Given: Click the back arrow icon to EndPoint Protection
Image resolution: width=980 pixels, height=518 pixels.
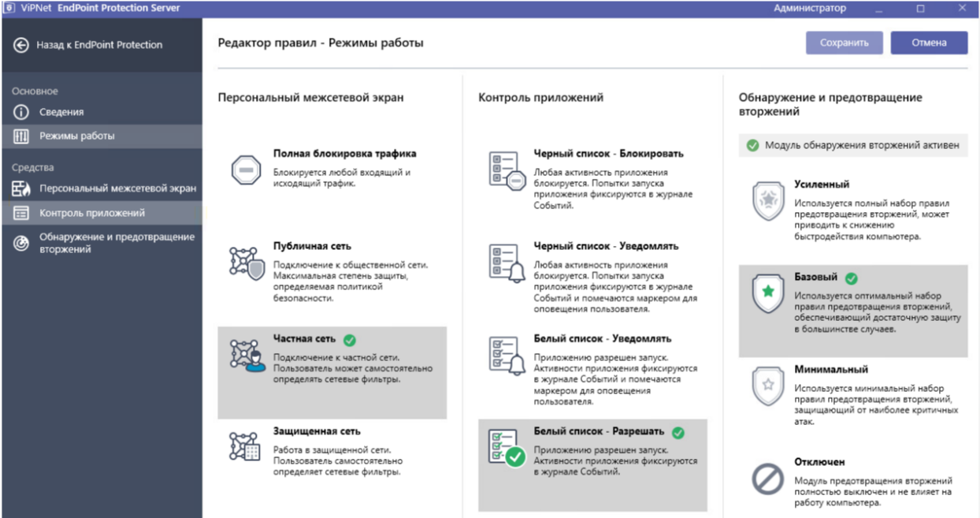Looking at the screenshot, I should [21, 45].
